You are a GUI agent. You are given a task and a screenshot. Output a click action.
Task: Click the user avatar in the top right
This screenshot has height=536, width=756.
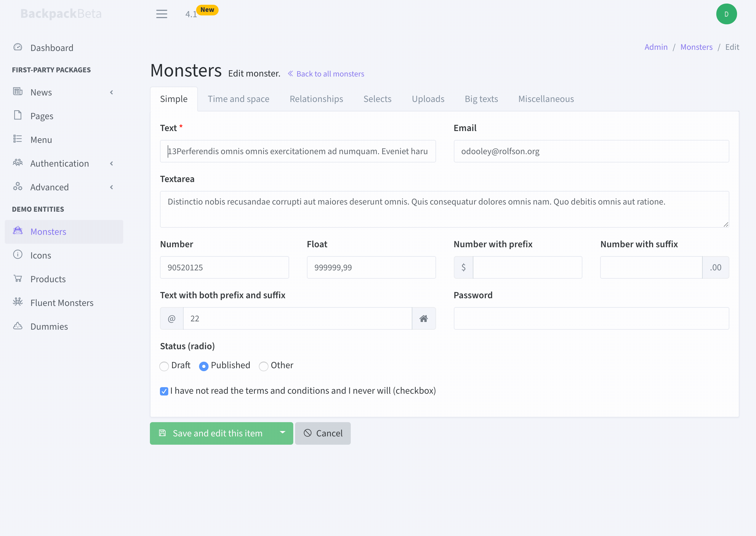pos(726,14)
